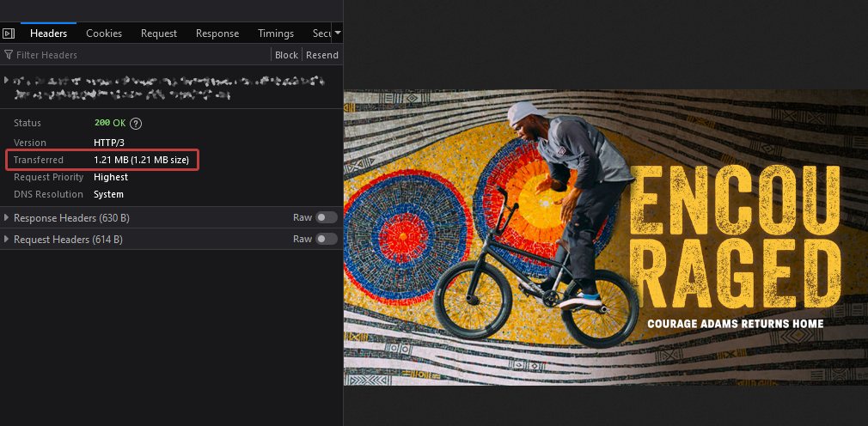868x426 pixels.
Task: Switch to the Headers tab
Action: (49, 33)
